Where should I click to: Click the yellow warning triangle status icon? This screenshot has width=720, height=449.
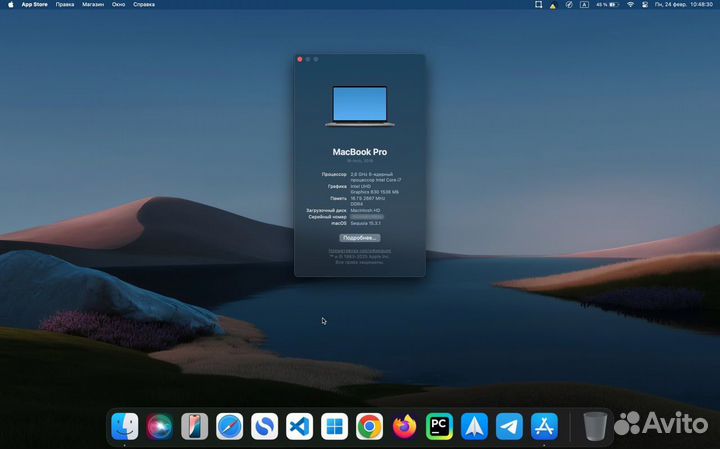tap(553, 5)
